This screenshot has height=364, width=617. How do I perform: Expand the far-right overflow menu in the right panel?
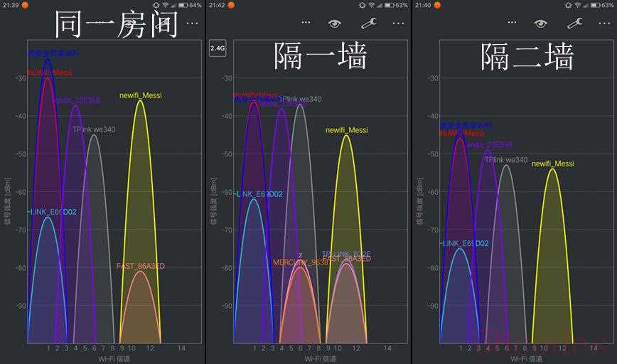click(x=604, y=23)
